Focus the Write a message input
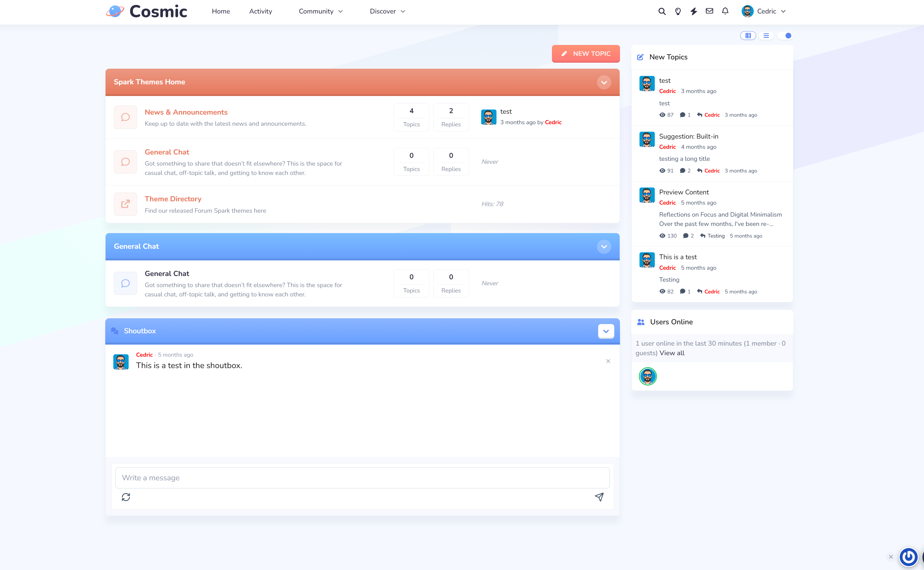Image resolution: width=924 pixels, height=570 pixels. point(362,478)
